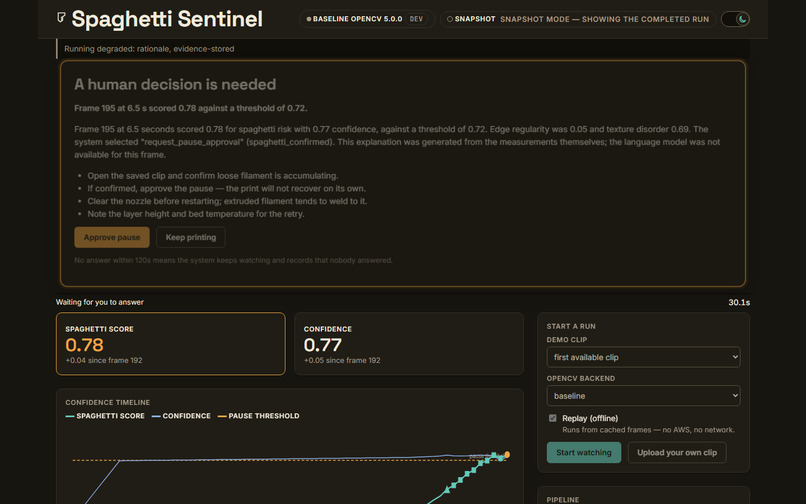Click Start watching button
This screenshot has width=806, height=504.
tap(583, 453)
